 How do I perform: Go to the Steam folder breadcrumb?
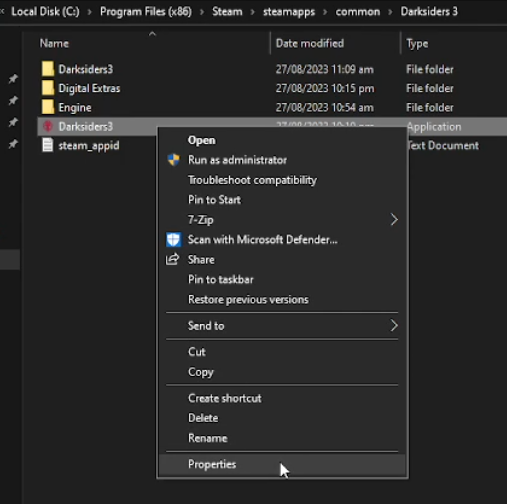(227, 12)
